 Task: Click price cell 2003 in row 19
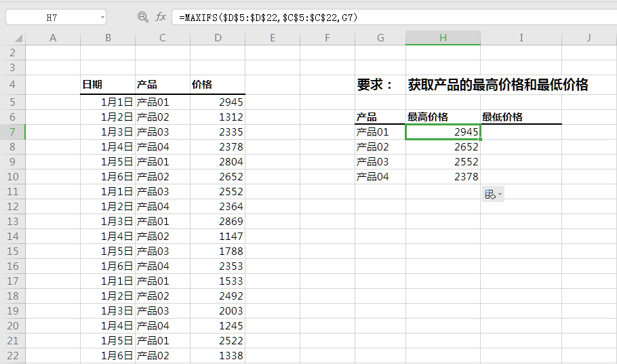(x=218, y=311)
